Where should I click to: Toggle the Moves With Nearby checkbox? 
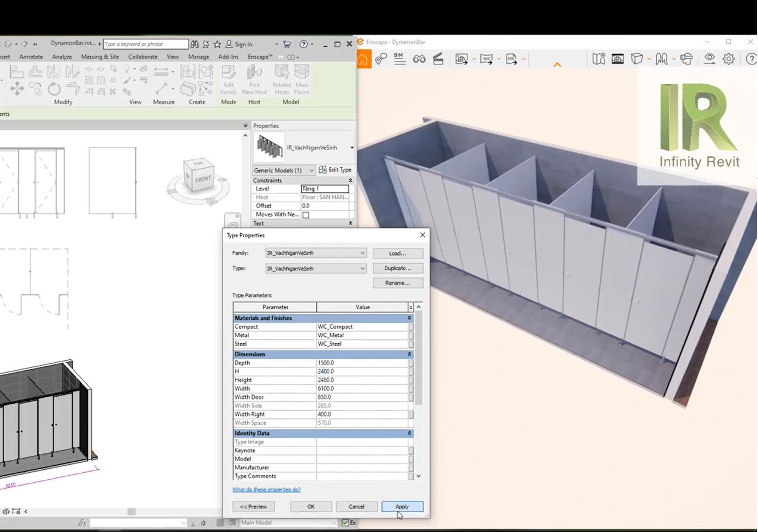click(x=306, y=215)
